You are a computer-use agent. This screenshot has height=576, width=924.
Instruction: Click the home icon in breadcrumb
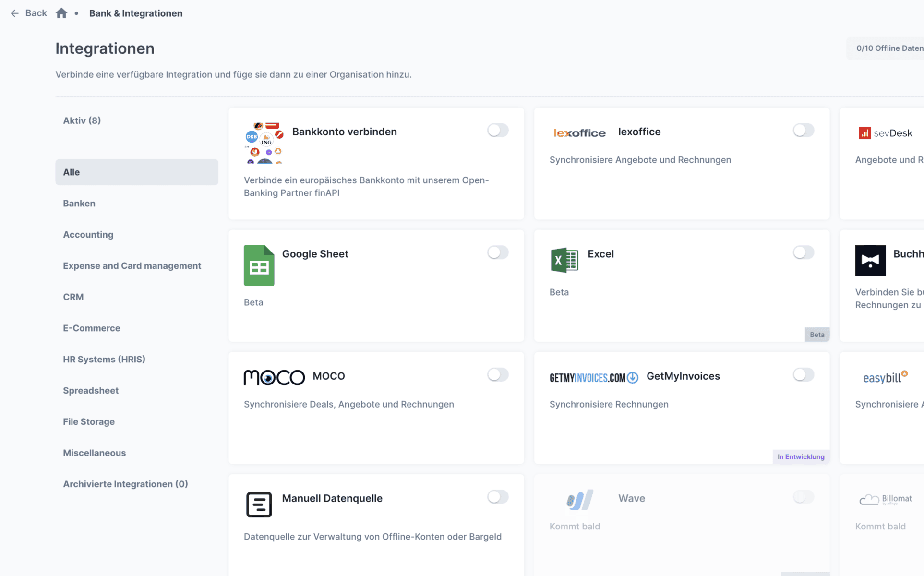coord(61,13)
